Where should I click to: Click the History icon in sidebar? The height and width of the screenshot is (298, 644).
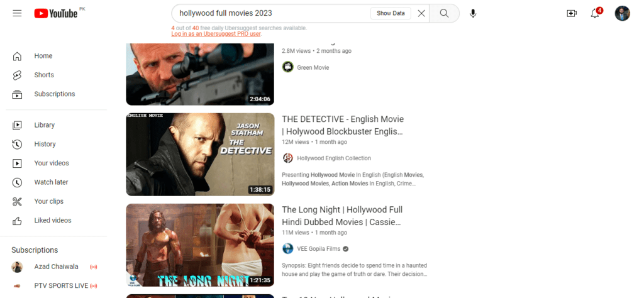click(17, 144)
